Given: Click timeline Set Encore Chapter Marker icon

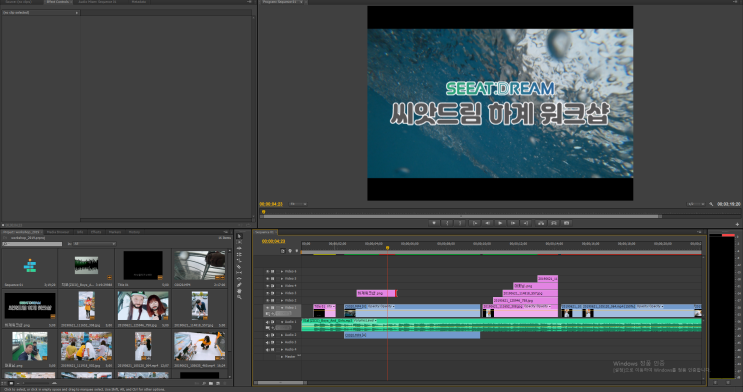Looking at the screenshot, I should pos(290,251).
